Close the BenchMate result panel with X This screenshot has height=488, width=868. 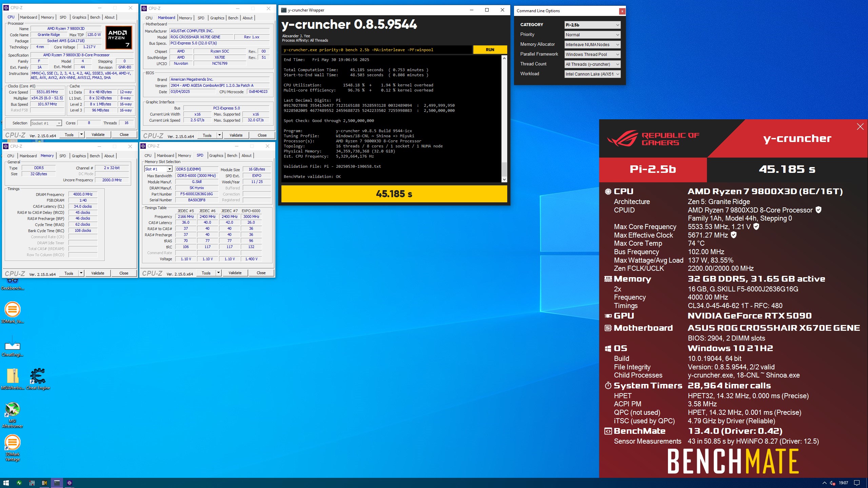[860, 126]
